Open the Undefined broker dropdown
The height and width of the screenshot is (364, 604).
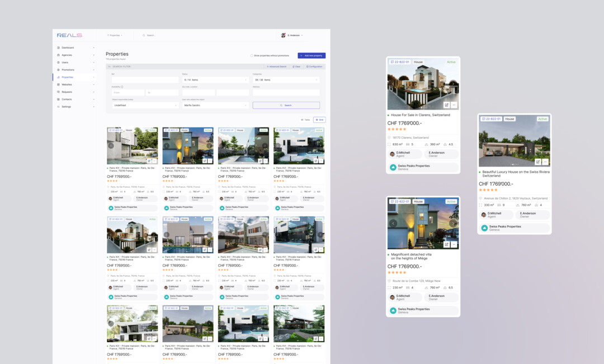tap(145, 105)
